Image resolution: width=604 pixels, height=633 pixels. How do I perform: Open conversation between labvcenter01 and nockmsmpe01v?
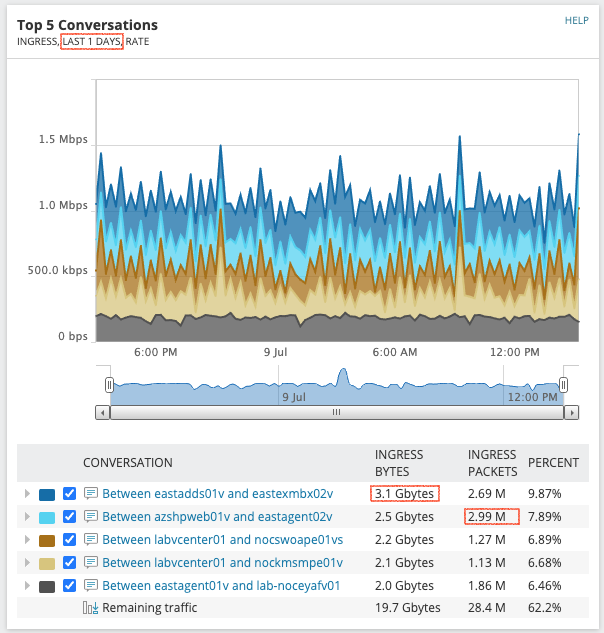222,563
